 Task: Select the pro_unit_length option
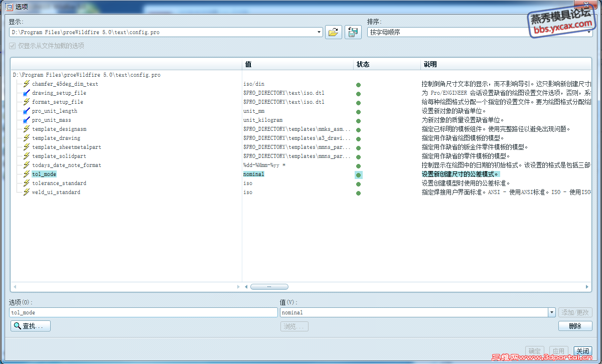pos(55,111)
